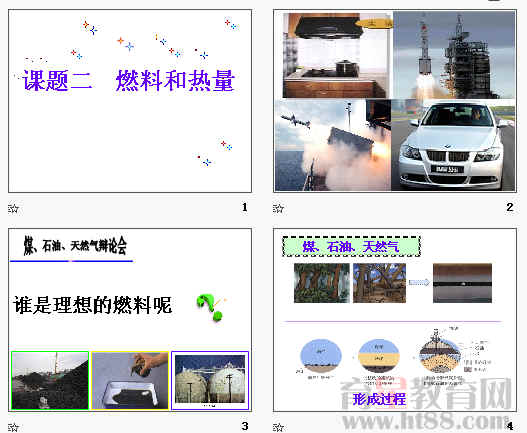This screenshot has height=433, width=527.
Task: Select the rocket launch photo
Action: (454, 55)
